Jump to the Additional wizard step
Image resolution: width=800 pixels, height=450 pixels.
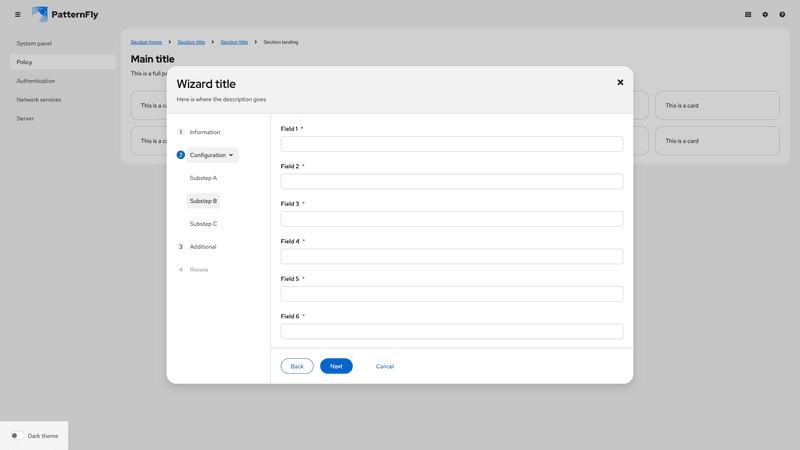(202, 247)
